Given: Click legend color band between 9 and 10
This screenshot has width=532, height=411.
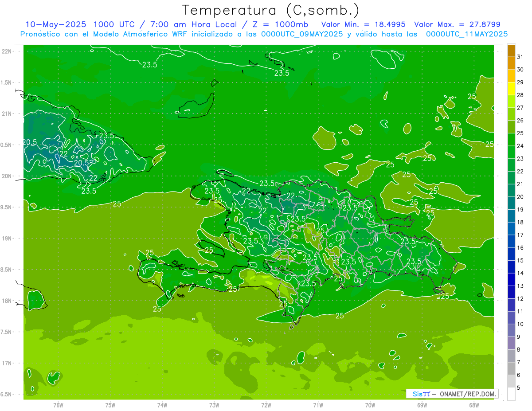Looking at the screenshot, I should 511,330.
